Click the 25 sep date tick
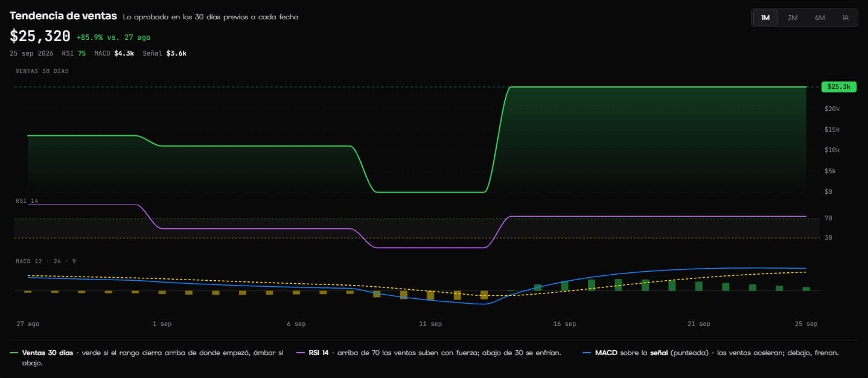This screenshot has height=378, width=868. (x=805, y=324)
